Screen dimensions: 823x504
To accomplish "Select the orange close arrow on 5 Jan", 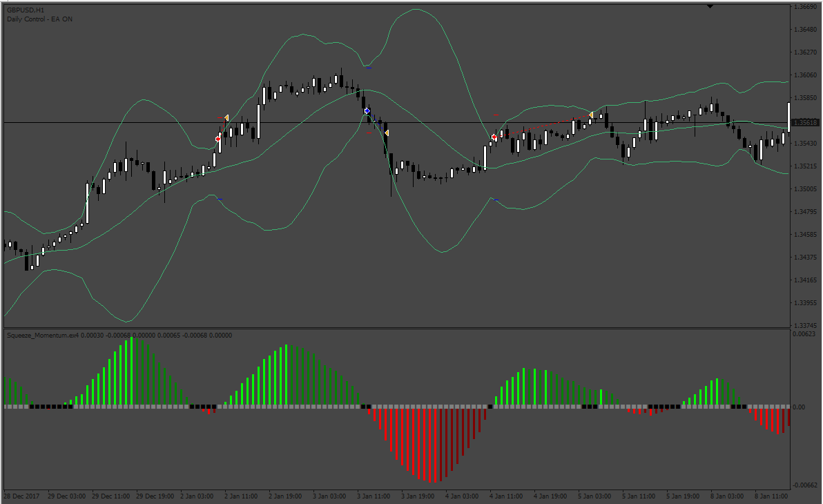I will tap(591, 115).
